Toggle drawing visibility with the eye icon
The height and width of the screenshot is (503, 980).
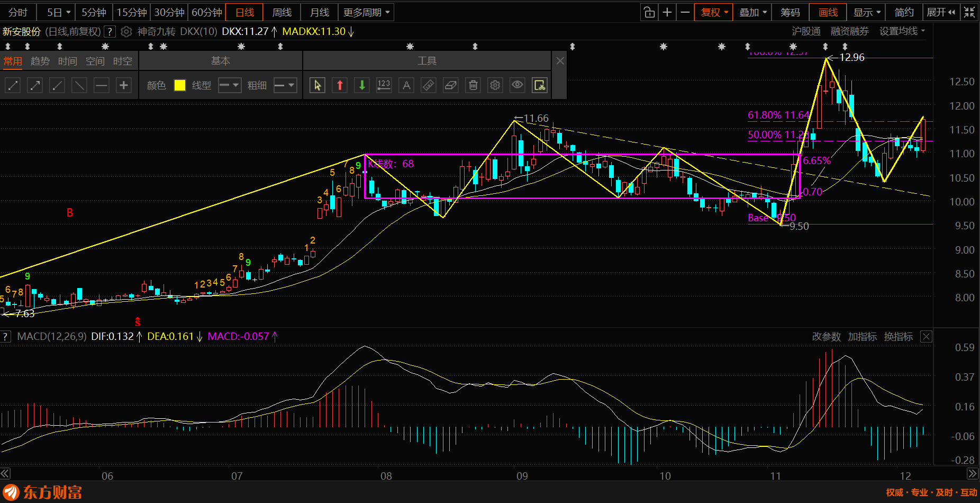click(x=518, y=85)
